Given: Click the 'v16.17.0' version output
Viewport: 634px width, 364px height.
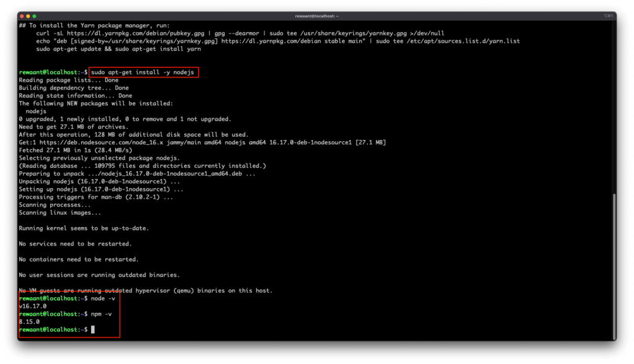Looking at the screenshot, I should coord(33,306).
